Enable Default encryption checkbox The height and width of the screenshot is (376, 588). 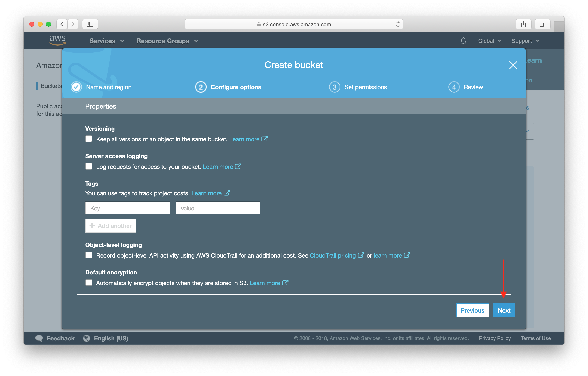[89, 283]
